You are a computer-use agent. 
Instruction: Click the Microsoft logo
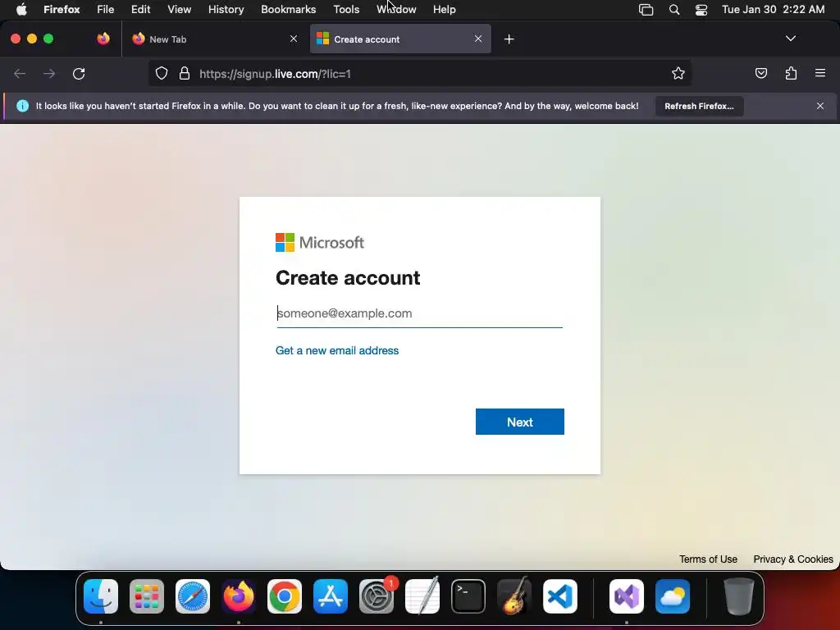[x=320, y=242]
